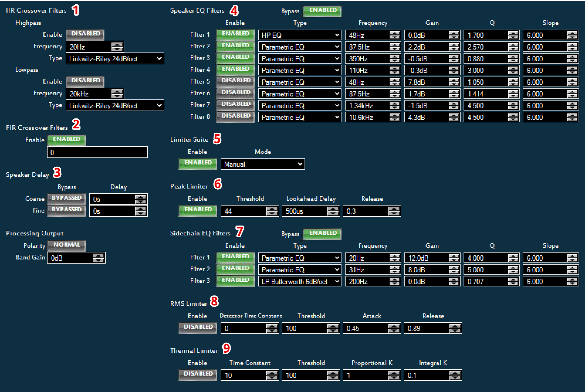
Task: Adjust Speaker EQ Filter 3 Q stepper
Action: pyautogui.click(x=513, y=58)
